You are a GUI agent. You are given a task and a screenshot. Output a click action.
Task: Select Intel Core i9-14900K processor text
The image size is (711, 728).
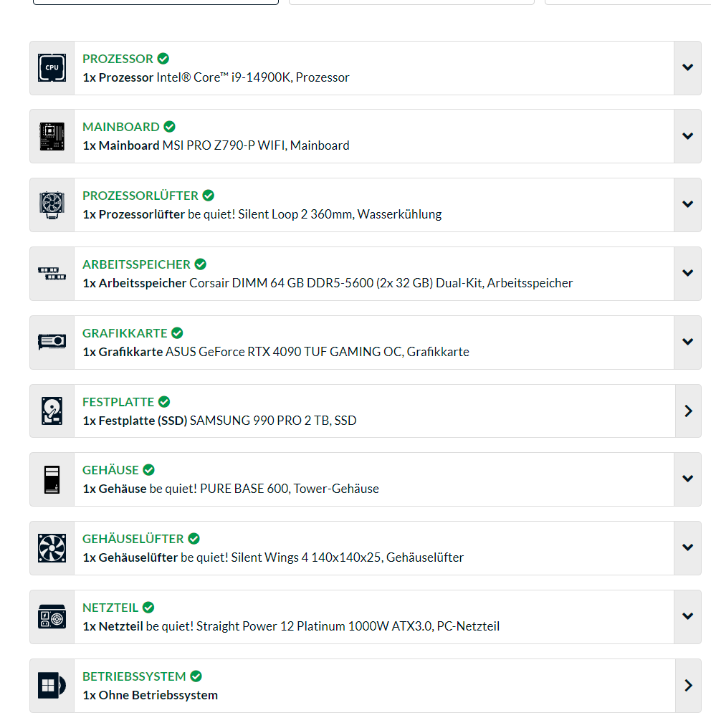tap(252, 77)
